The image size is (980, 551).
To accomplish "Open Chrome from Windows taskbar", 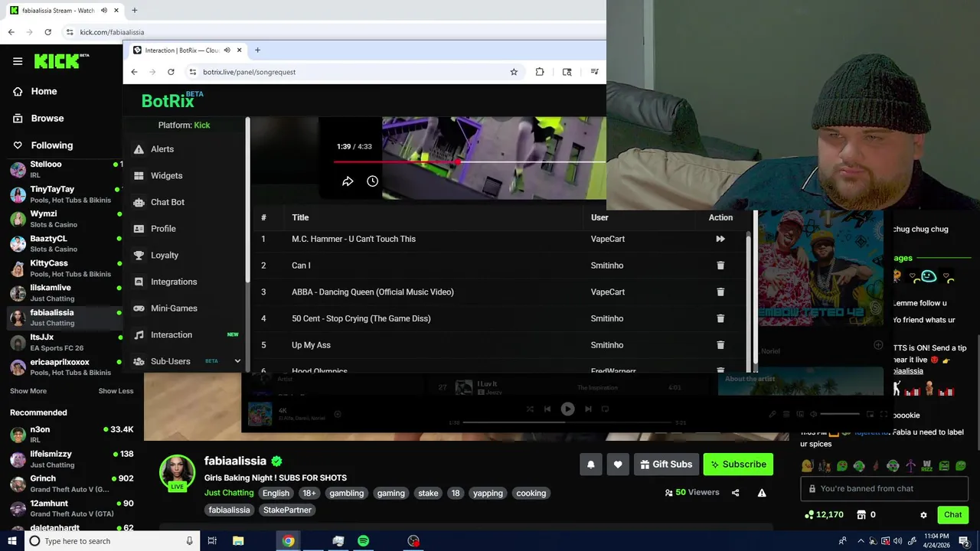I will pos(288,541).
